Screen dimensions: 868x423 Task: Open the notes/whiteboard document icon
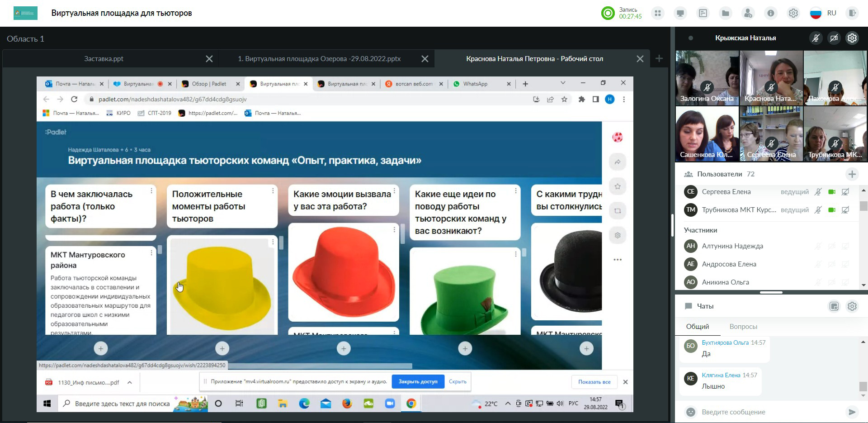[x=703, y=13]
